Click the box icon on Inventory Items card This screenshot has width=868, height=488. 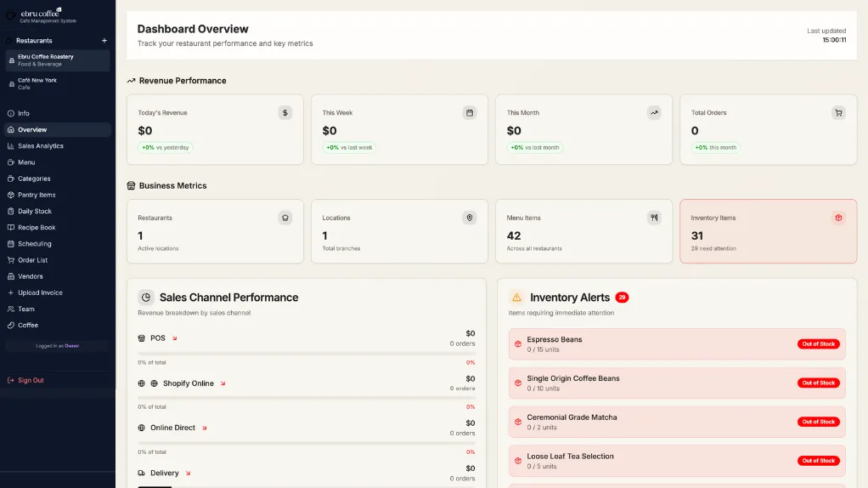tap(838, 218)
